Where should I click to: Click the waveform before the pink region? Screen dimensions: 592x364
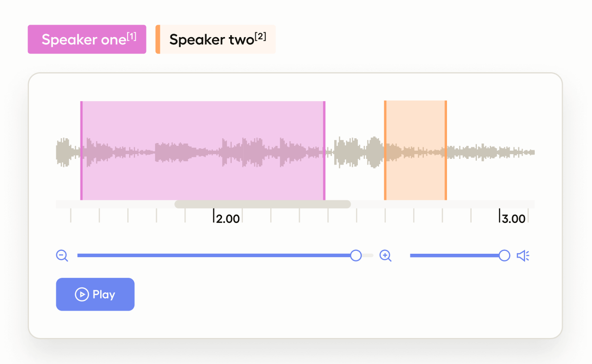(x=68, y=151)
